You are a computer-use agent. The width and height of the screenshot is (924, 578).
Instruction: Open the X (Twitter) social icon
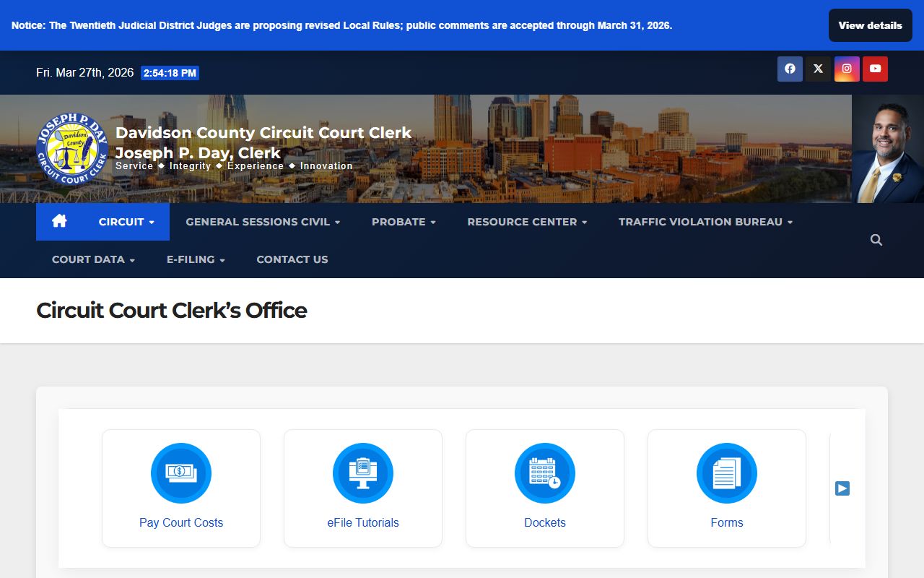point(818,69)
